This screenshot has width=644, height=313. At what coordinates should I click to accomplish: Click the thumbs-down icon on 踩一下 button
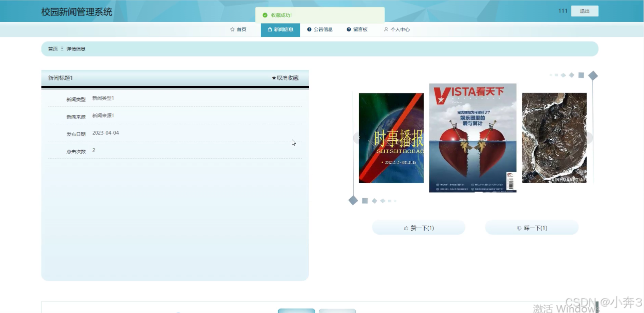click(x=518, y=228)
